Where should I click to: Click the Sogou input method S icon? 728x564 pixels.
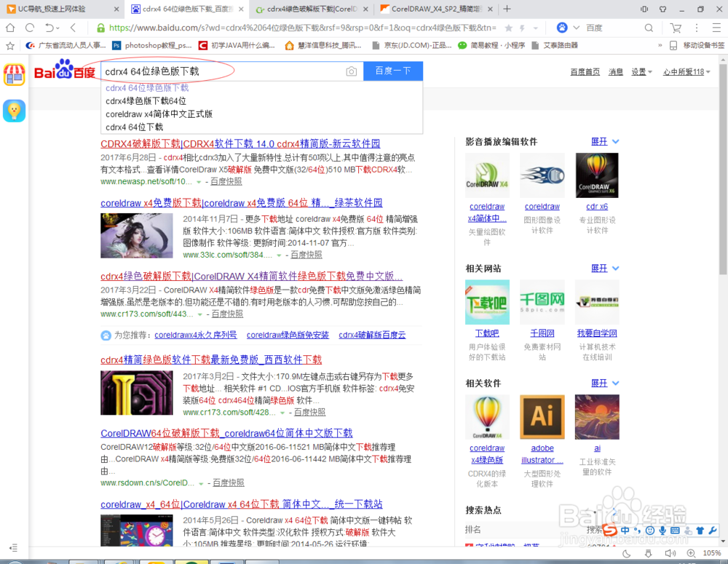click(x=609, y=530)
